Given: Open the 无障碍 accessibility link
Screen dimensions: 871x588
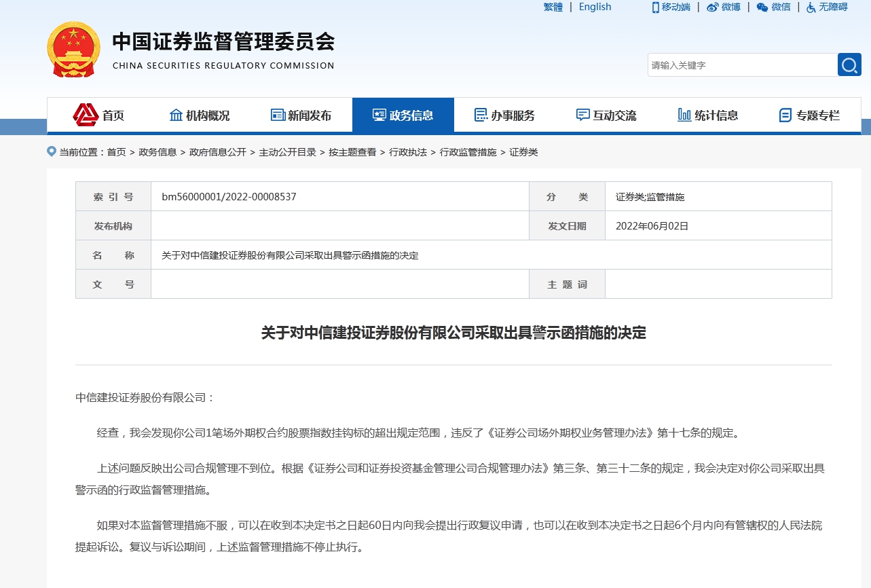Looking at the screenshot, I should click(x=834, y=7).
